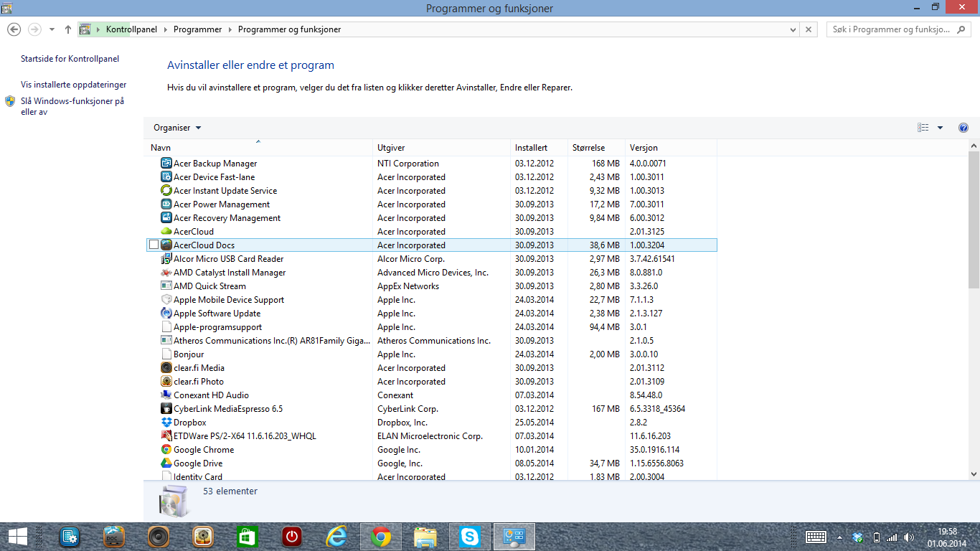
Task: Sort list by Utgiver column
Action: click(441, 148)
